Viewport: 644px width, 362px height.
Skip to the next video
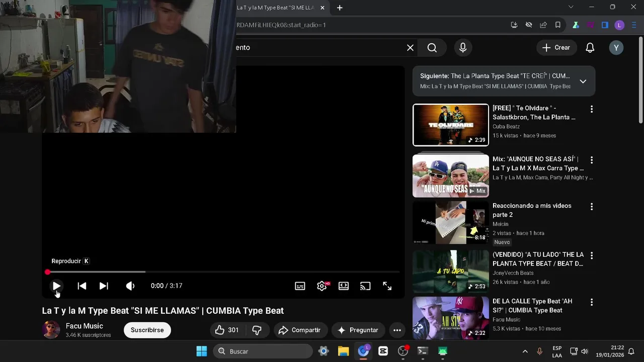coord(104,286)
